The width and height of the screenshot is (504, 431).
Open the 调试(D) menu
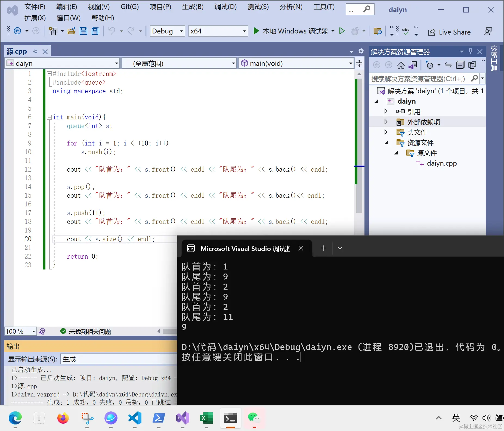click(226, 7)
